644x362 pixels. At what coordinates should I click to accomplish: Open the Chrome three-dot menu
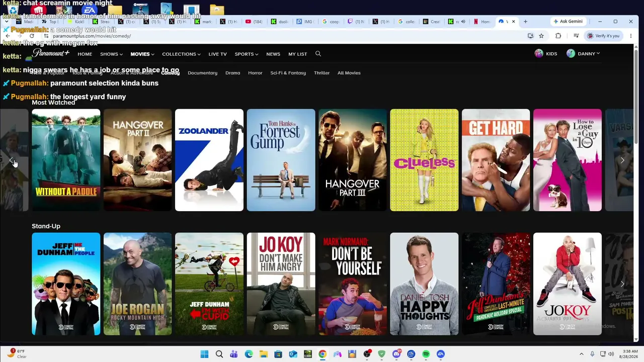tap(630, 36)
